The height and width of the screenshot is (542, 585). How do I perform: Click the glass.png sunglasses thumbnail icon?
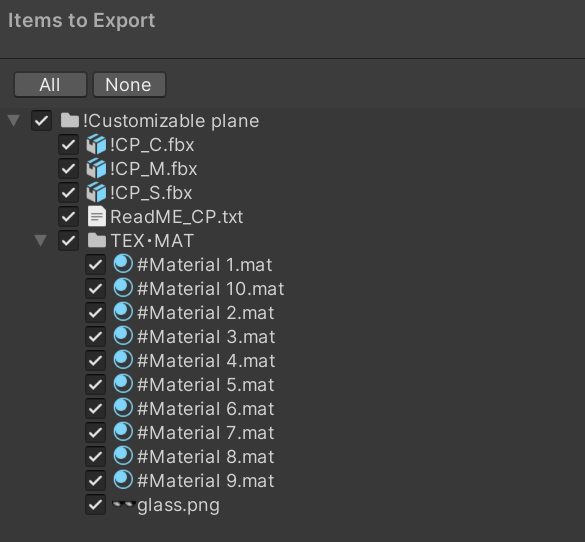(123, 504)
